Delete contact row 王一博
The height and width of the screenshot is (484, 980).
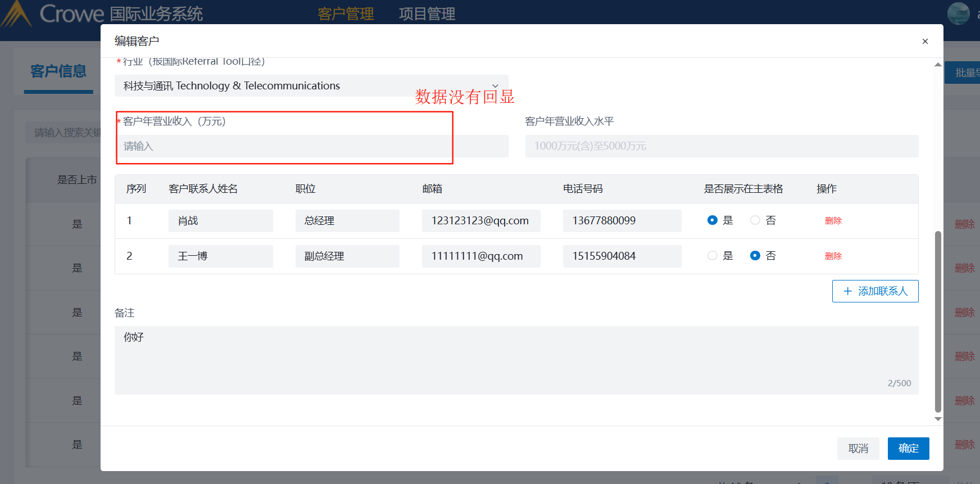[x=833, y=256]
